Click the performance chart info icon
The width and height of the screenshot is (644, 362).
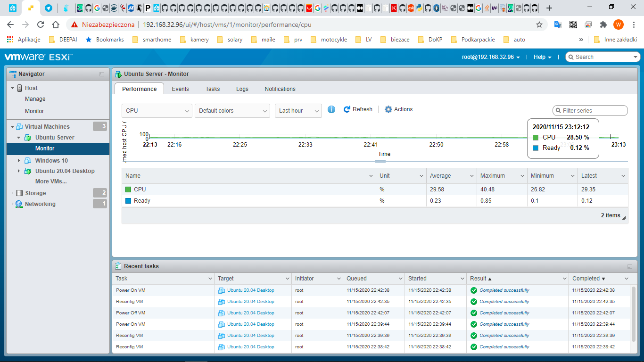tap(331, 109)
